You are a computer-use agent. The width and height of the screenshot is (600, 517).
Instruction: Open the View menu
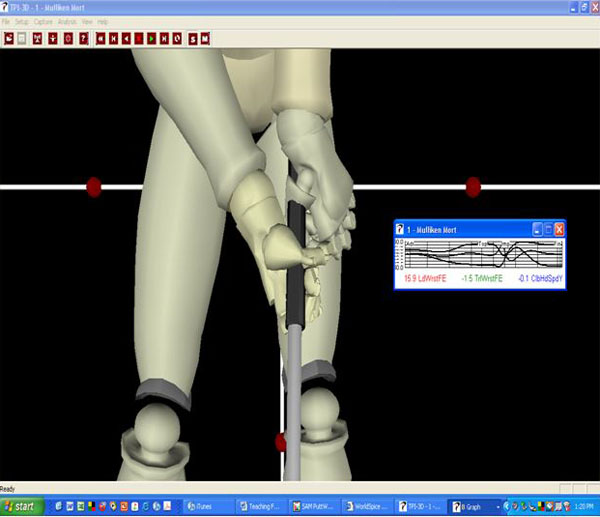[x=87, y=22]
